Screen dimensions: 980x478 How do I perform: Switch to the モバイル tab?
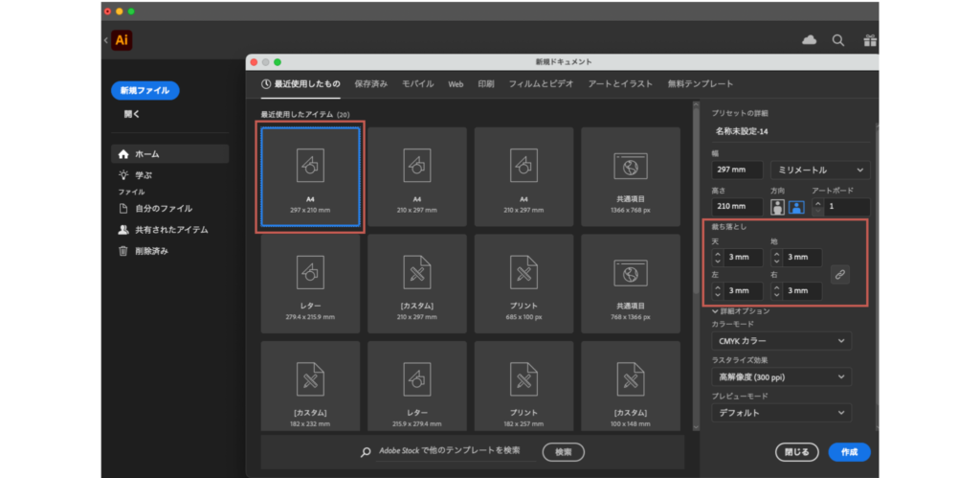[417, 84]
